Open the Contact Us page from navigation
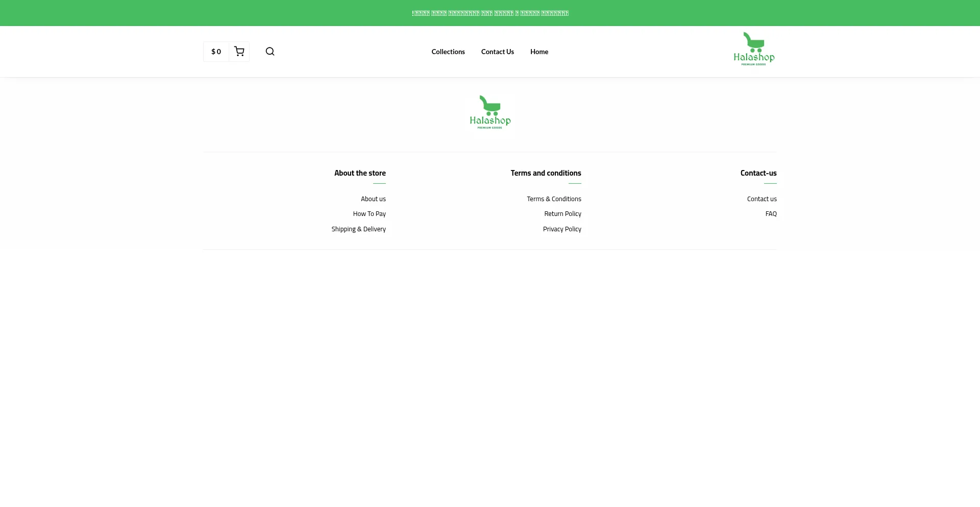The width and height of the screenshot is (980, 507). pos(497,51)
